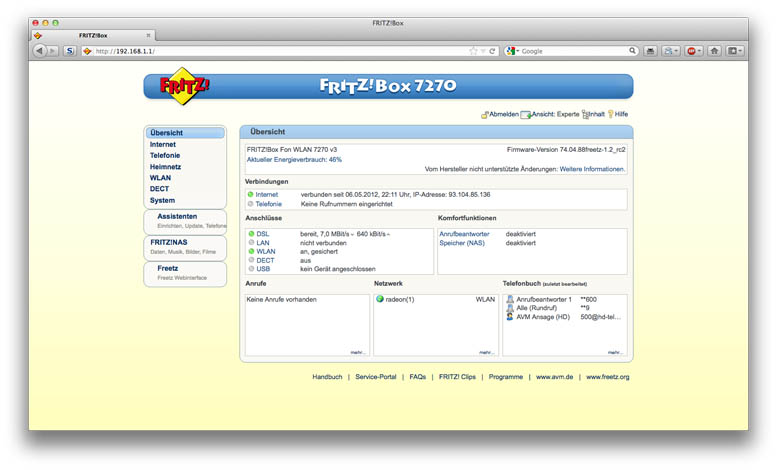
Task: Click the Anrufbeantworter 1 phonebook icon
Action: [x=510, y=299]
